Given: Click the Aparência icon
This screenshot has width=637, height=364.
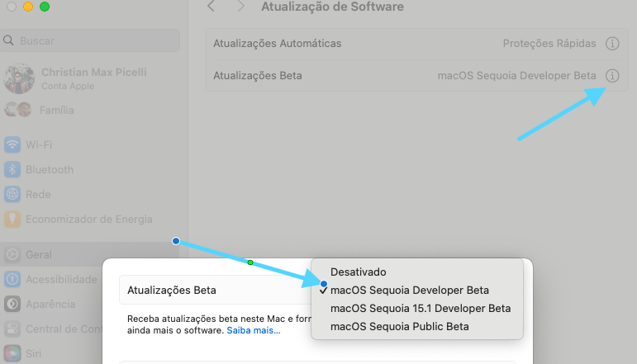Looking at the screenshot, I should 12,304.
